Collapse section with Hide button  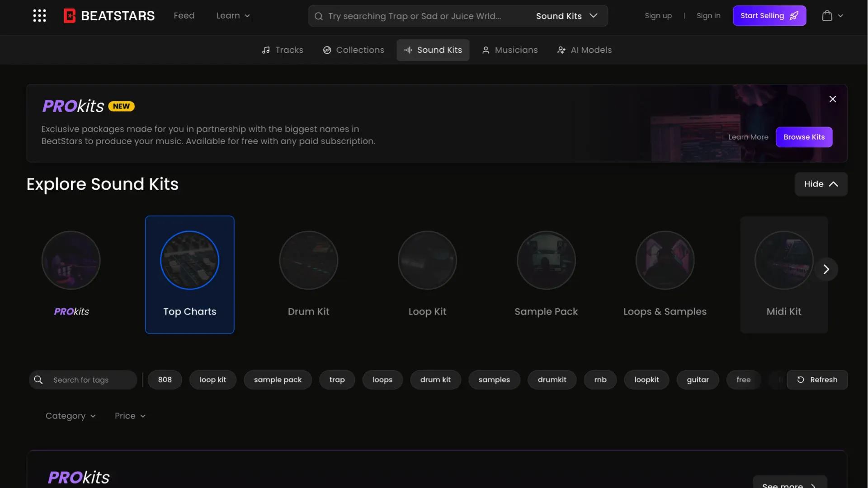point(821,184)
